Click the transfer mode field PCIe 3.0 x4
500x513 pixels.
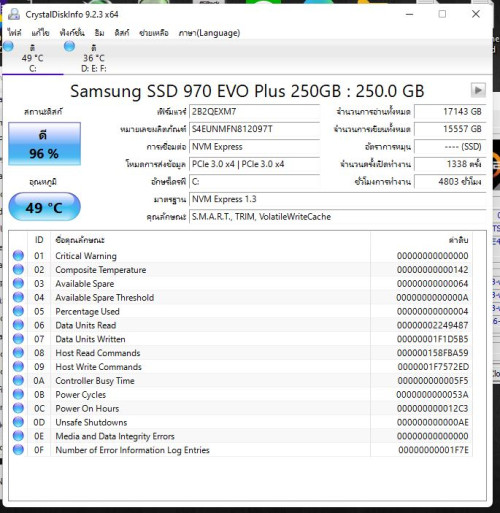coord(255,164)
